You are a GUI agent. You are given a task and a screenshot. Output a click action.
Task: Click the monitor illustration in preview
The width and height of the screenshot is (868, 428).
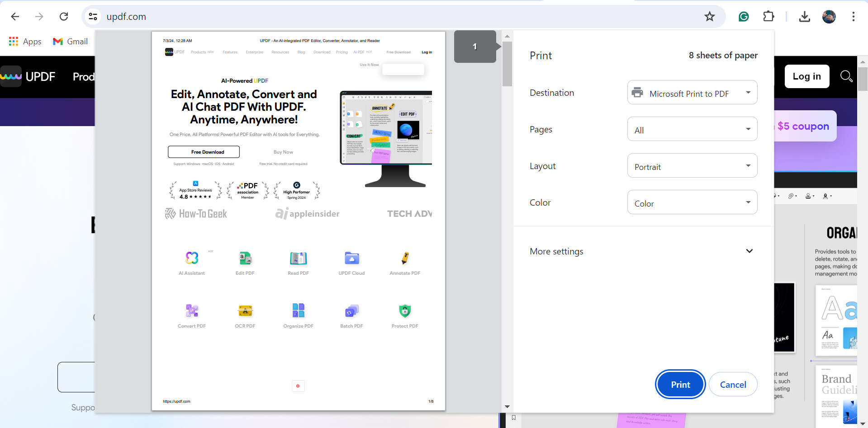[x=386, y=138]
